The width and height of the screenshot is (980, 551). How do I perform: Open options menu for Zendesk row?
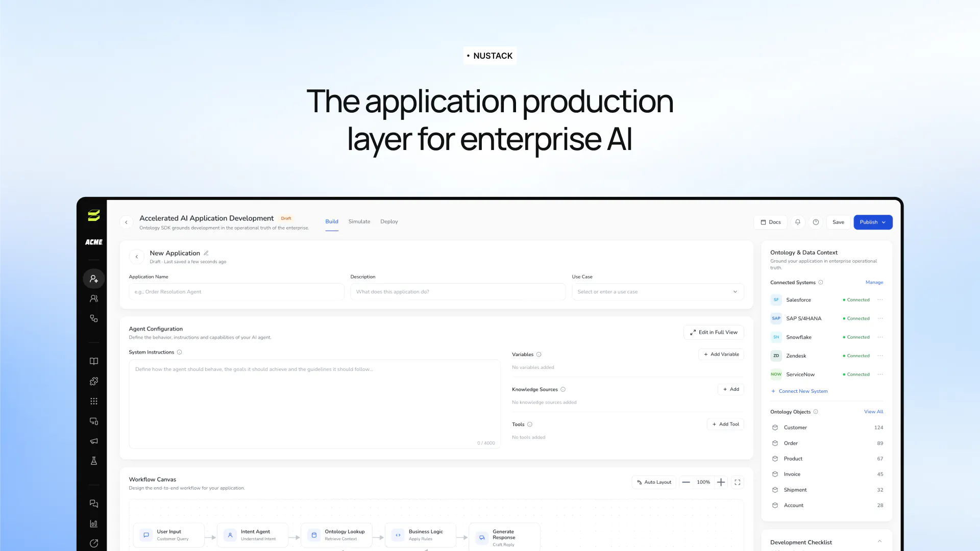(x=880, y=356)
